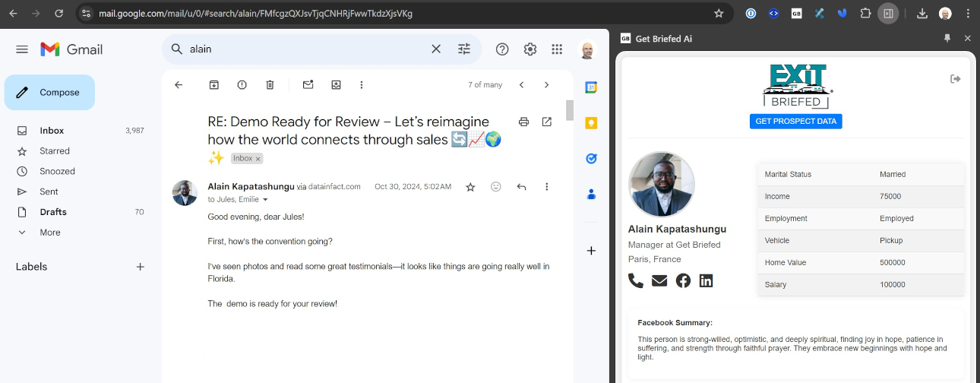This screenshot has height=383, width=980.
Task: Open the Inbox folder
Action: point(52,131)
